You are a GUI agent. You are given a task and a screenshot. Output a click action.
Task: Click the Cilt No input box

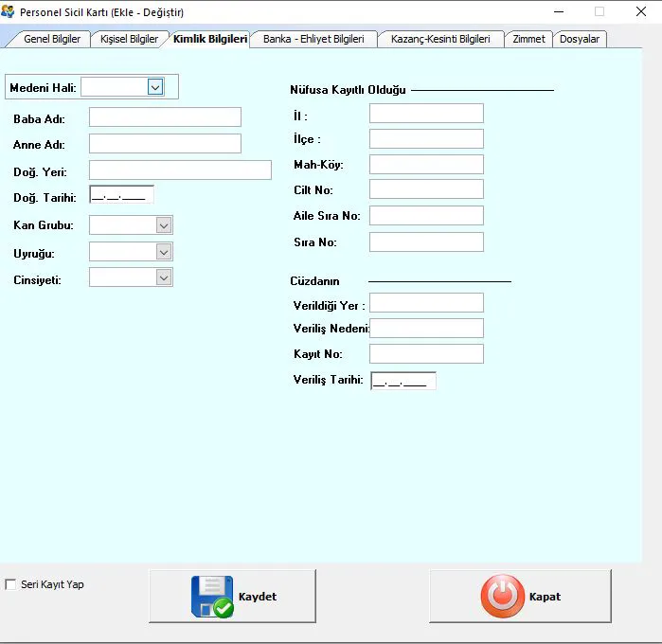click(426, 189)
